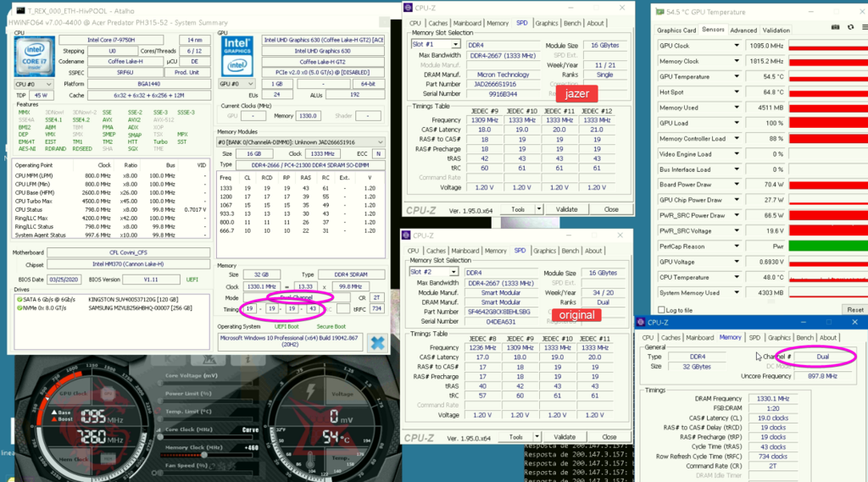Image resolution: width=868 pixels, height=482 pixels.
Task: Open the GPU-Z hamburger menu icon
Action: (x=865, y=27)
